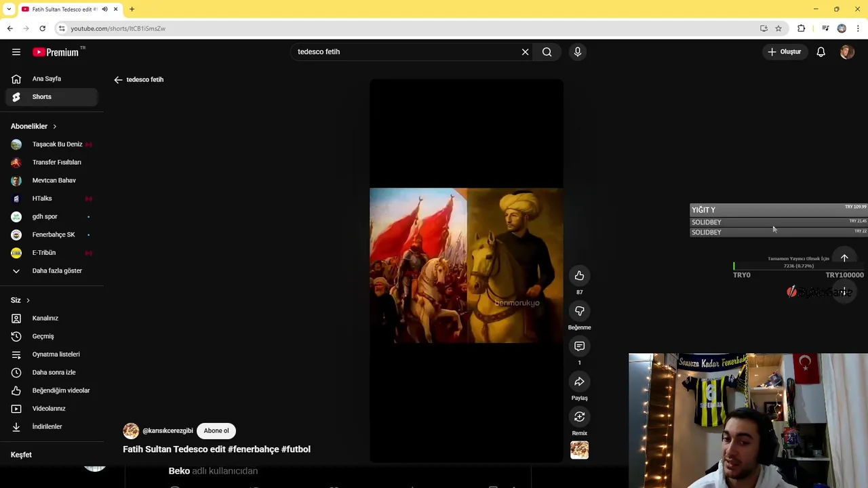The width and height of the screenshot is (868, 488).
Task: Click the #futbol hashtag
Action: tap(296, 449)
